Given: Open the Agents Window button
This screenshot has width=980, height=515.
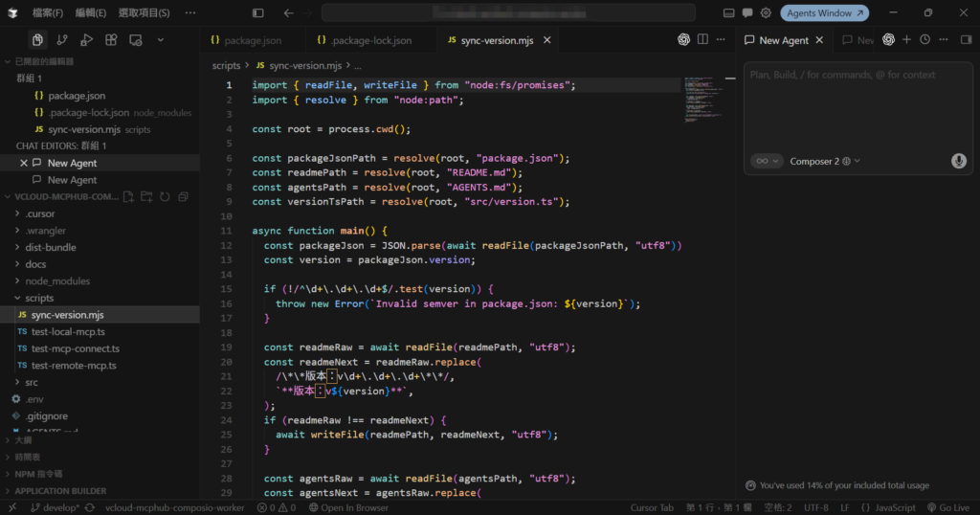Looking at the screenshot, I should [824, 12].
